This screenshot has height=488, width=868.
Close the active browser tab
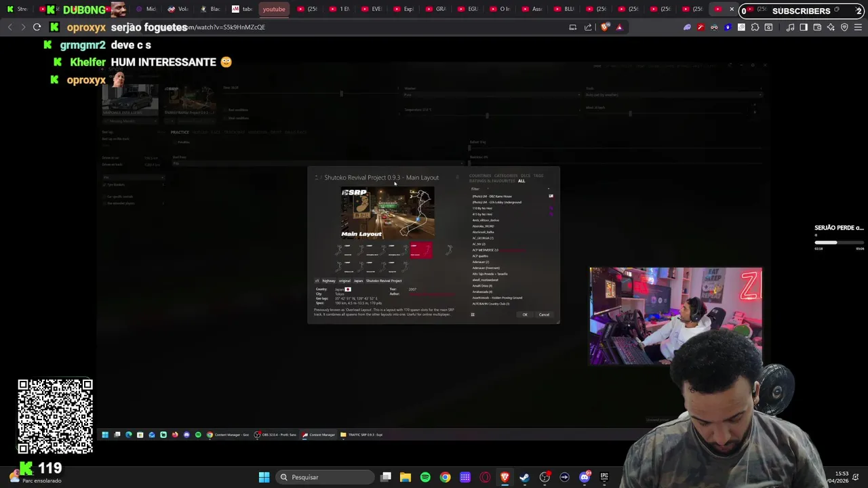[732, 9]
